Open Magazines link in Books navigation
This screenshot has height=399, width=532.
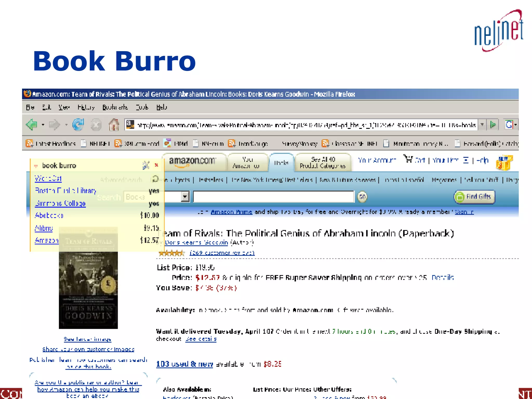444,180
